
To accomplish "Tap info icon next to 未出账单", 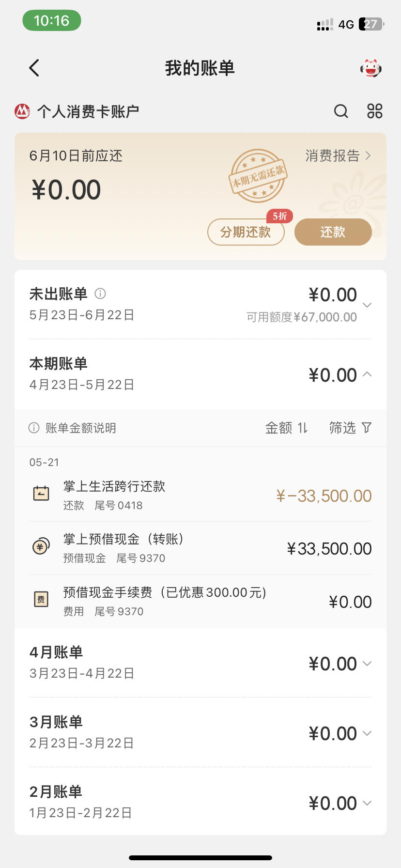I will point(100,294).
